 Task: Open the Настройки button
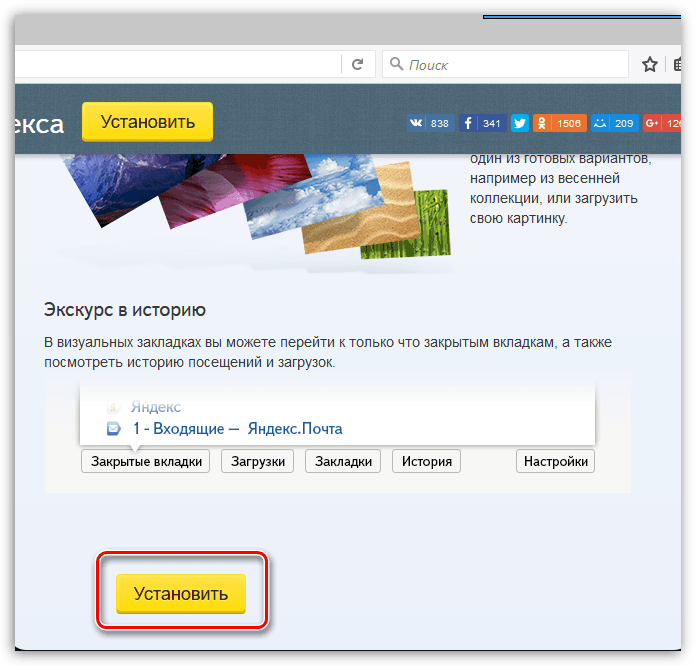tap(555, 461)
